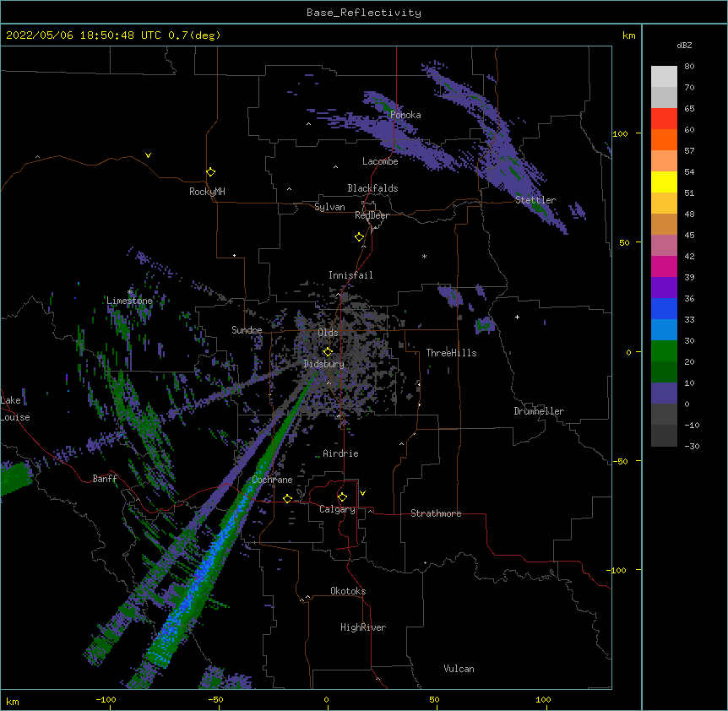This screenshot has height=711, width=728.
Task: Click the ThreeHills label
Action: pos(451,353)
